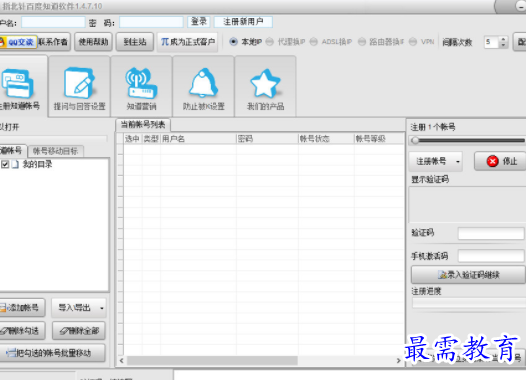Open 使用帮助 button
The height and width of the screenshot is (380, 526).
[93, 42]
